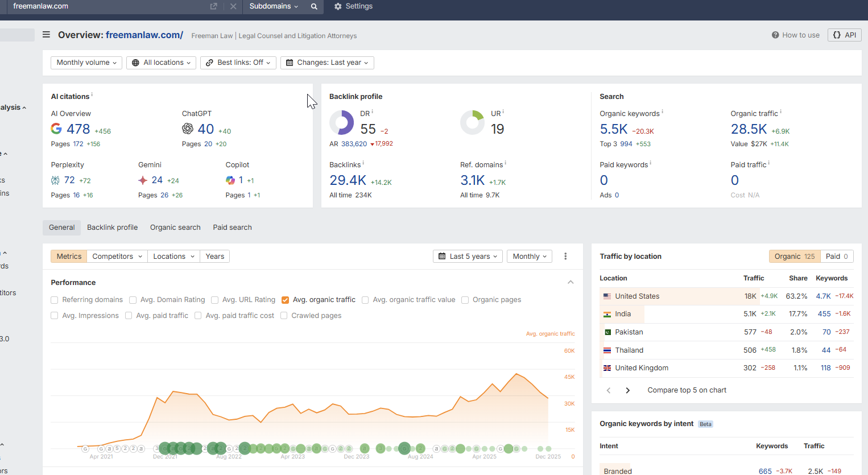Open Best links: Off dropdown
The width and height of the screenshot is (868, 475).
(x=238, y=63)
